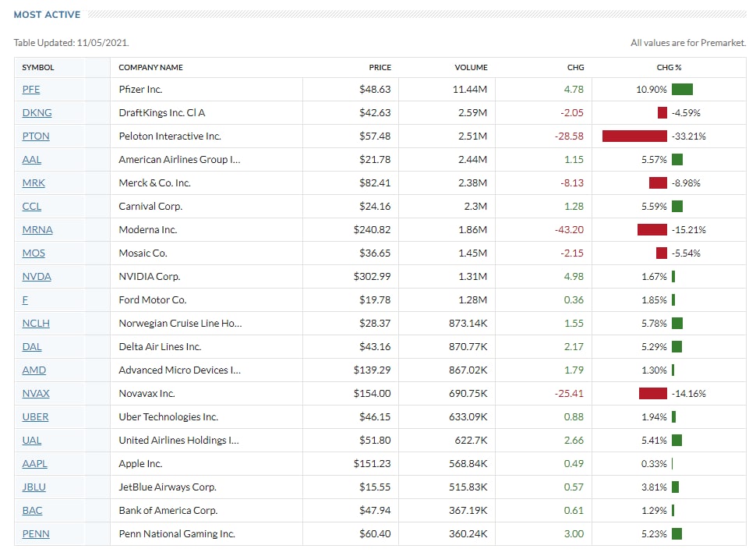Select the Merck & Co. Inc. name
756x556 pixels.
pyautogui.click(x=155, y=182)
